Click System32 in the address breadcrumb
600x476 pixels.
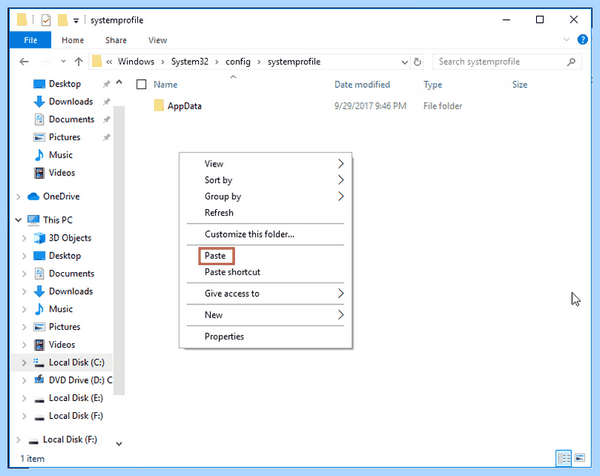[190, 62]
